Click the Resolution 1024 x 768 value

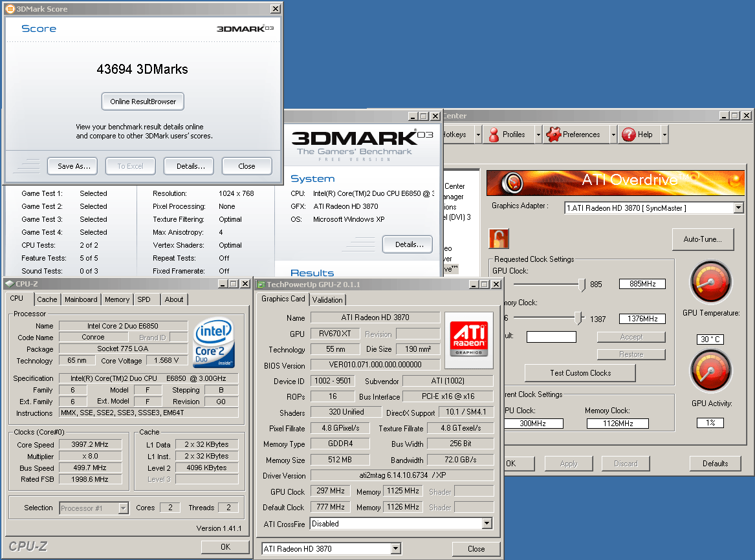pyautogui.click(x=236, y=193)
